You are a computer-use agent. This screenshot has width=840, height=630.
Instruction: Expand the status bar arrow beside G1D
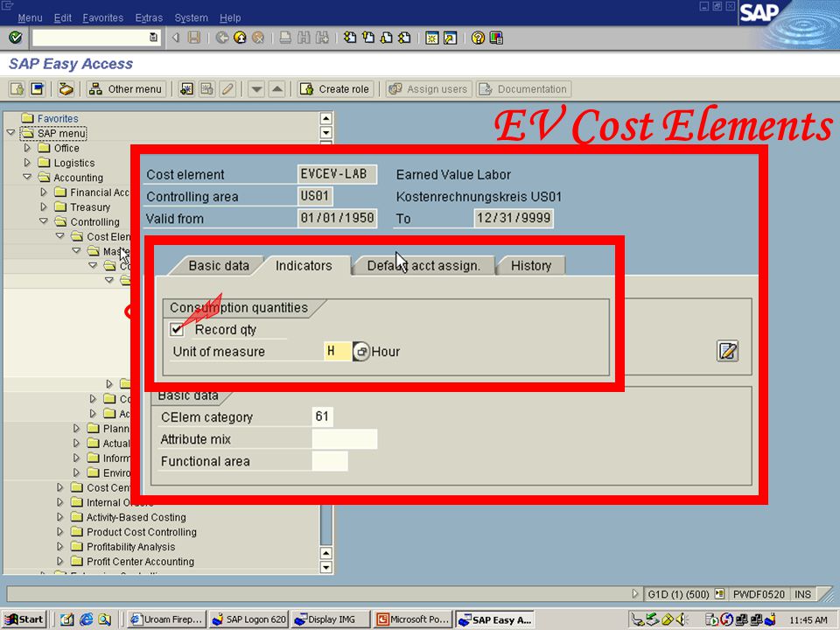click(635, 593)
